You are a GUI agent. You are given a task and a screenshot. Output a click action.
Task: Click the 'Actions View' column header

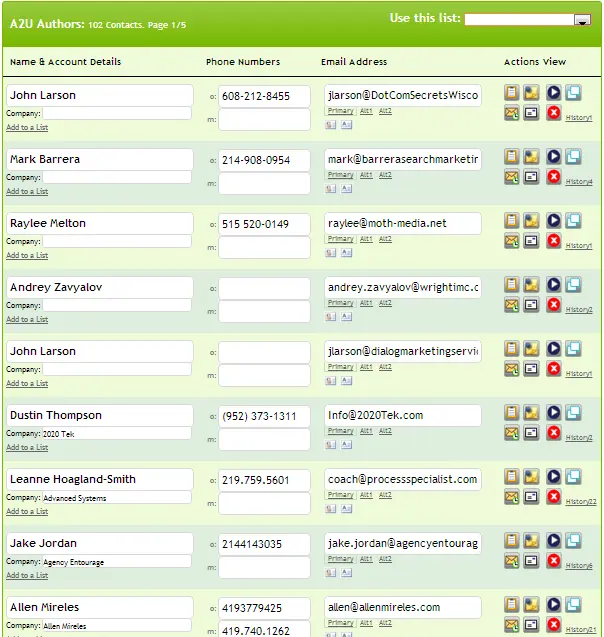[x=535, y=62]
